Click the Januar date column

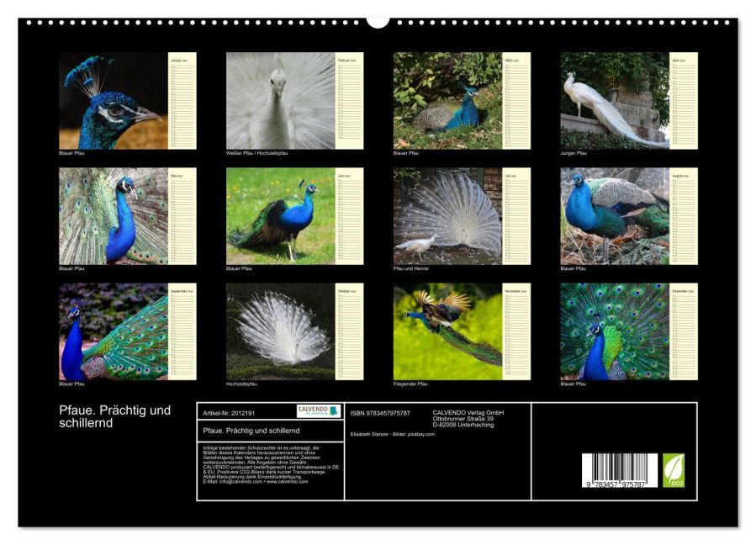tap(182, 101)
